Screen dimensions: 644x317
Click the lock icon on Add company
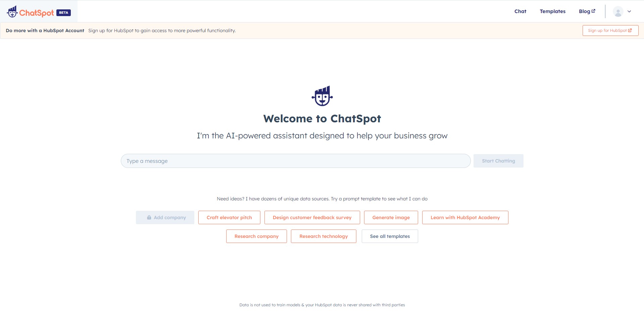149,217
